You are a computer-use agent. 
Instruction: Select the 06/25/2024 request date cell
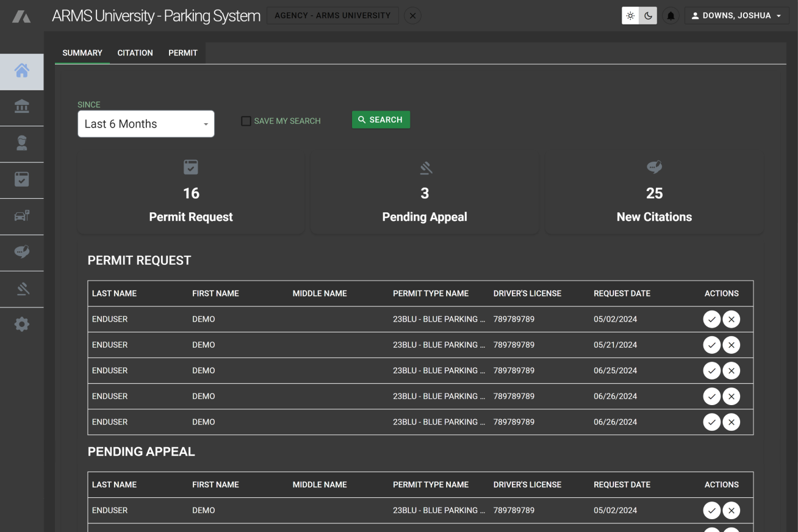pos(615,370)
